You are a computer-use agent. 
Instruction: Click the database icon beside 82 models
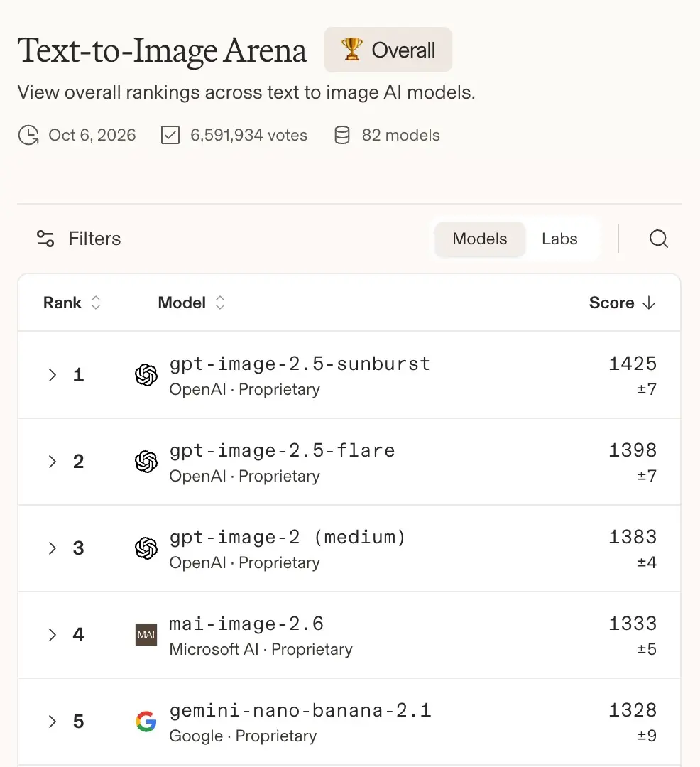pos(341,135)
